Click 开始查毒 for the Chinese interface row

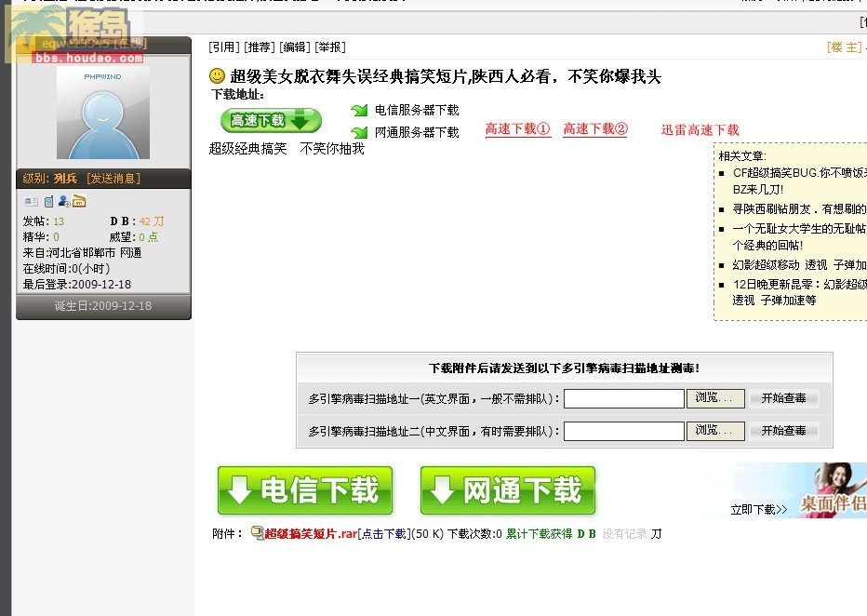[x=783, y=431]
